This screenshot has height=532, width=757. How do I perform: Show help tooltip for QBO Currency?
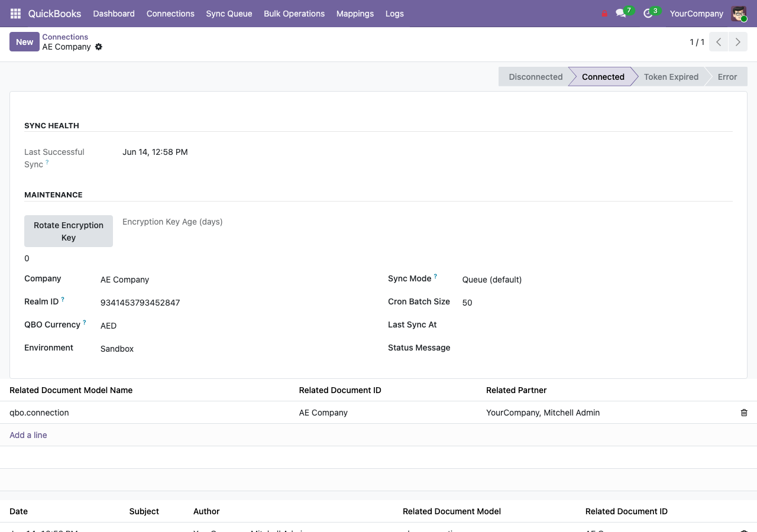(84, 322)
